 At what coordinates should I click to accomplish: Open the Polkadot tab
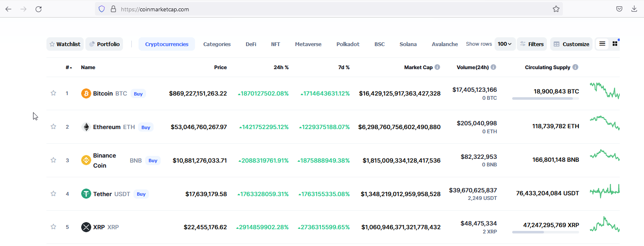348,44
